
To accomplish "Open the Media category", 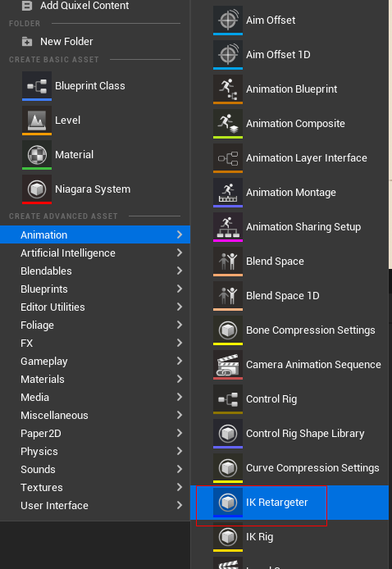I will (x=95, y=398).
